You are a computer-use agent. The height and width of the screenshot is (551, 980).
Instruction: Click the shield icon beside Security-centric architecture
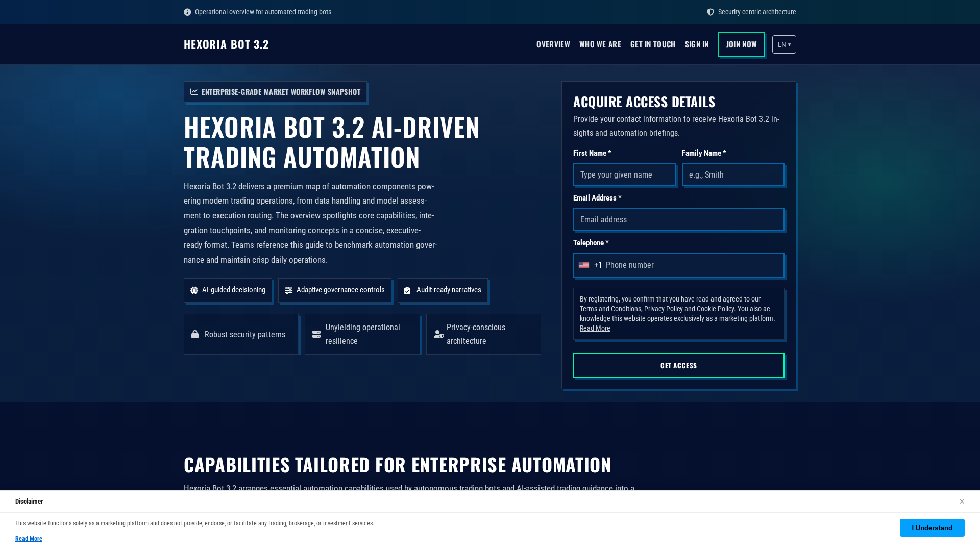point(710,12)
